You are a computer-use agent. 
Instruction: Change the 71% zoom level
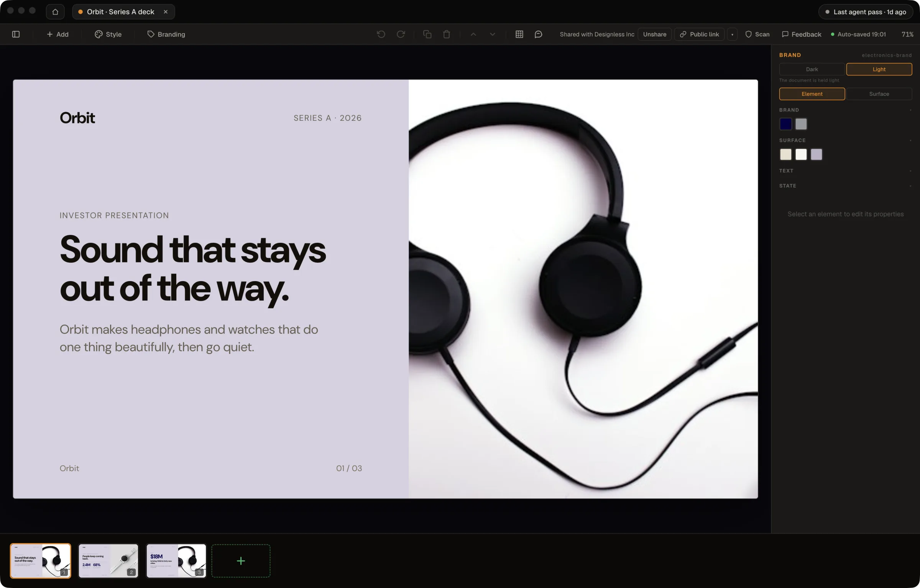pyautogui.click(x=907, y=34)
